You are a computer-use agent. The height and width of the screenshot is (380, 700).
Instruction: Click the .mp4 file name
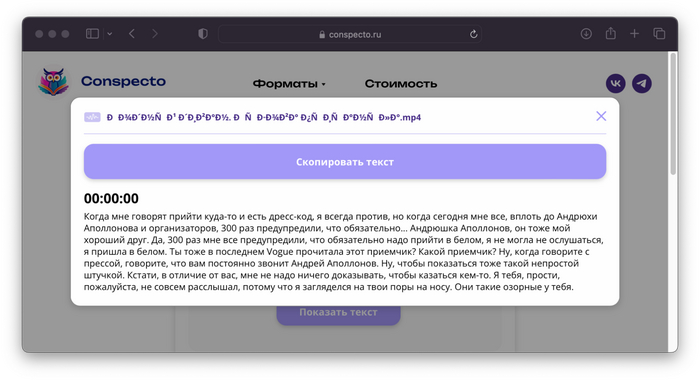tap(263, 117)
